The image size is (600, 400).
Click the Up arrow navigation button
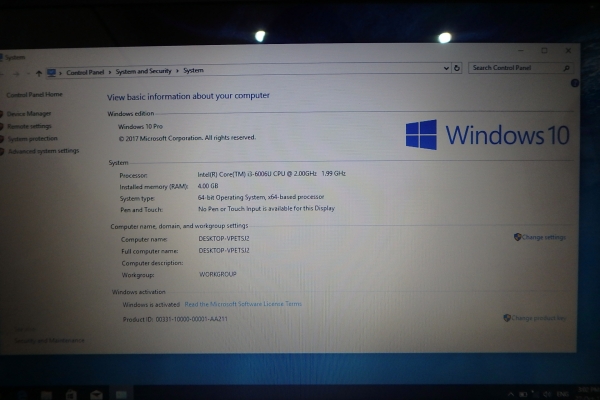39,73
